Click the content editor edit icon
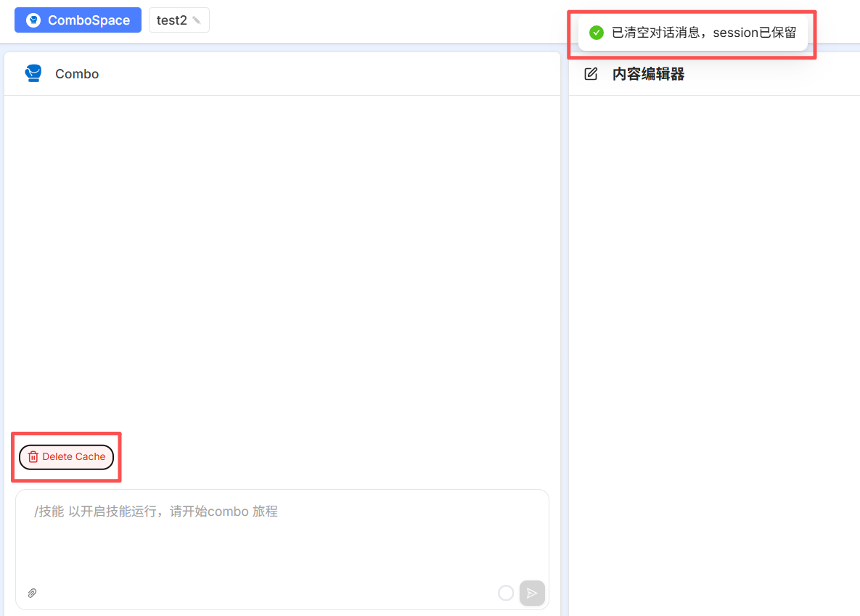 tap(591, 74)
